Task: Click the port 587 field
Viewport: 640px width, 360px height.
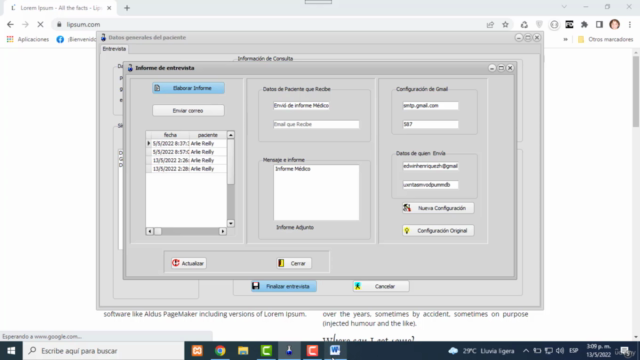Action: click(430, 124)
